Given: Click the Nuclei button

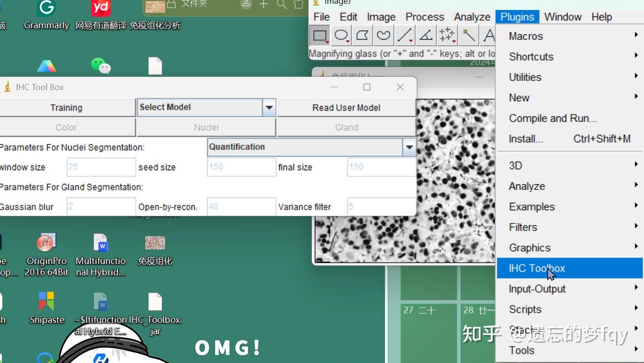Looking at the screenshot, I should point(206,127).
